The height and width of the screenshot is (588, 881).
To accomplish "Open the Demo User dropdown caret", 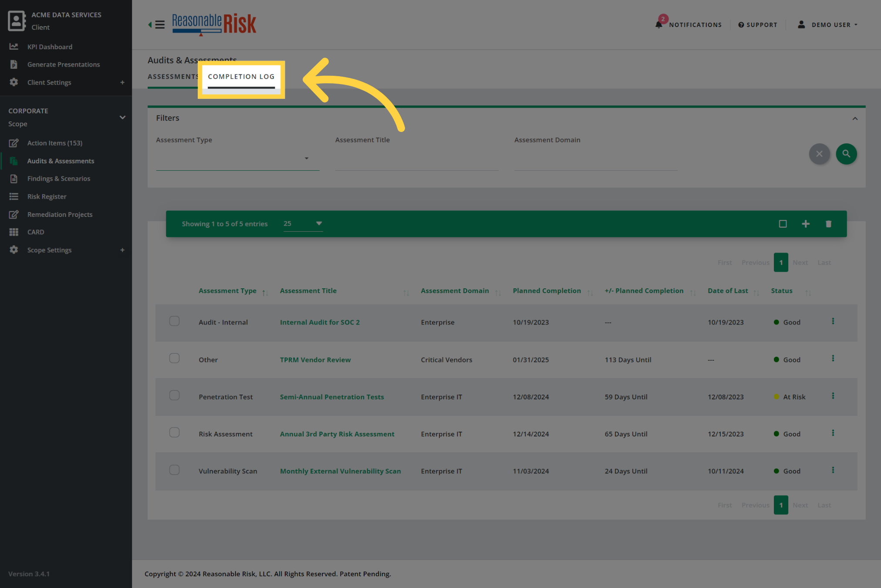I will [856, 25].
